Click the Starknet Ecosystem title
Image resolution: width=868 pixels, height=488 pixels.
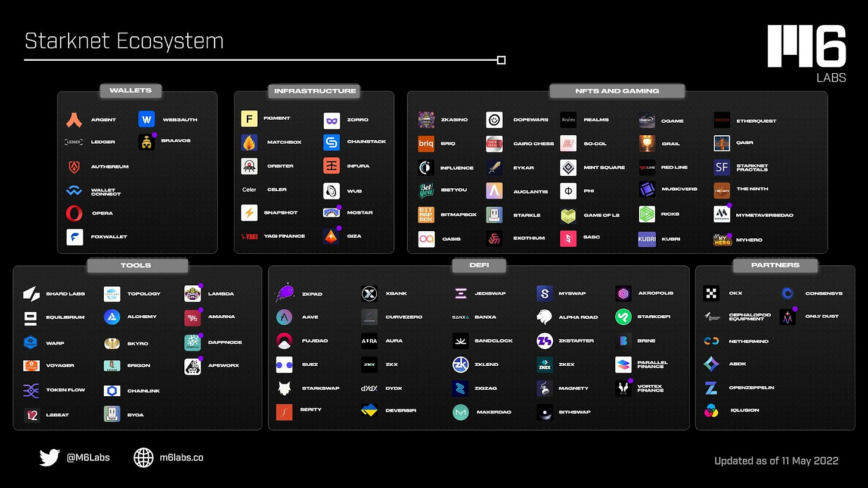pos(124,41)
